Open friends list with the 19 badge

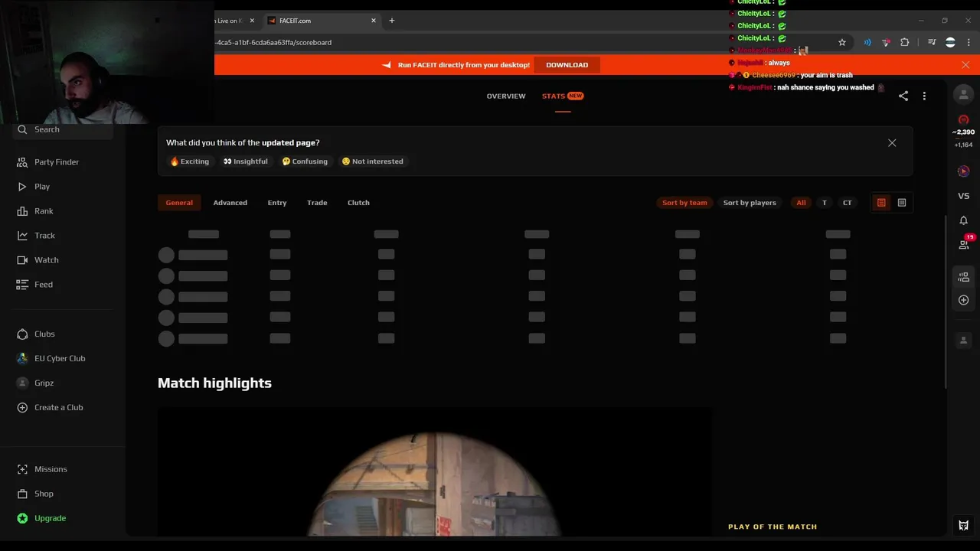pos(964,244)
